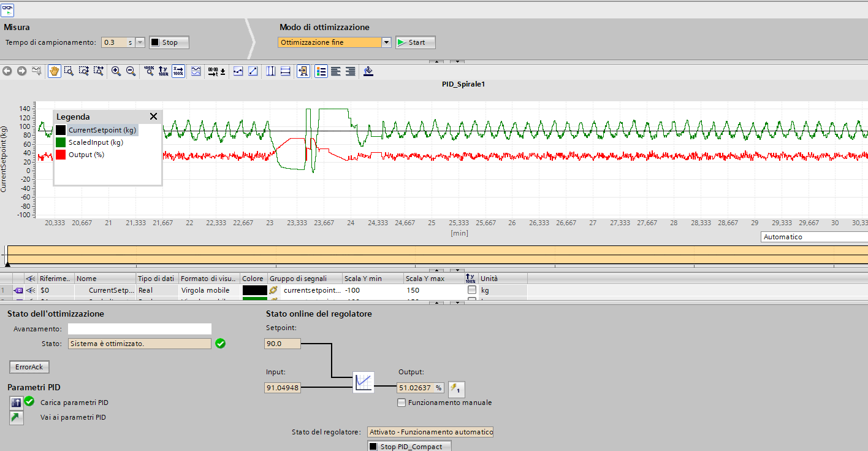Open the Automatico dropdown below chart

814,237
